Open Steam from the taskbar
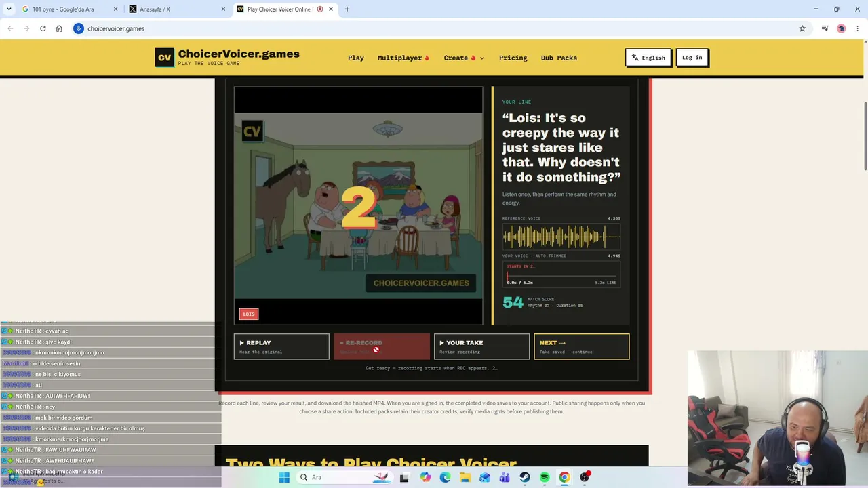 pos(525,477)
